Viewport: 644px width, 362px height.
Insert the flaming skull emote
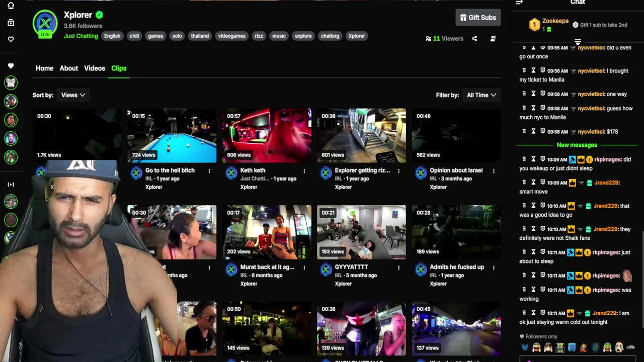(x=583, y=347)
